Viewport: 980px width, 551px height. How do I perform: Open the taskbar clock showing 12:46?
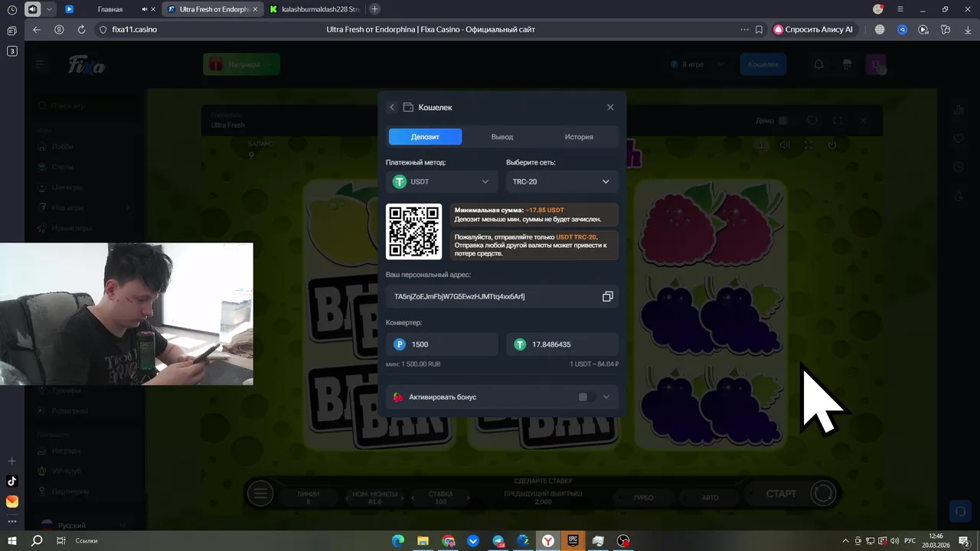[x=936, y=540]
